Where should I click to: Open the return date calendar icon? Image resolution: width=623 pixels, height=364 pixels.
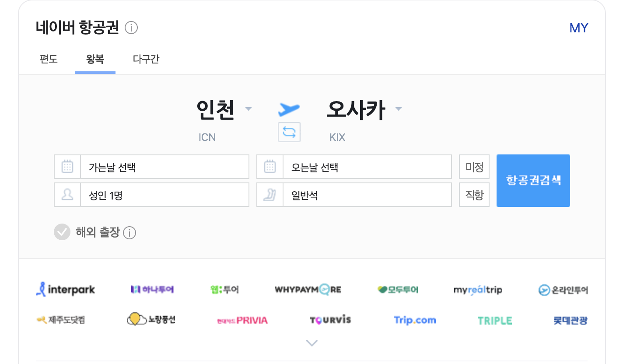tap(269, 167)
